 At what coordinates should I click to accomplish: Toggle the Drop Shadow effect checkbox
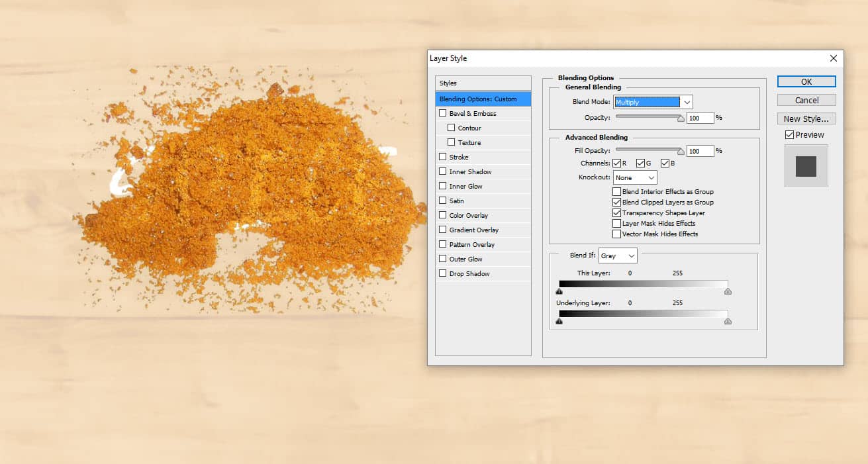pyautogui.click(x=443, y=273)
